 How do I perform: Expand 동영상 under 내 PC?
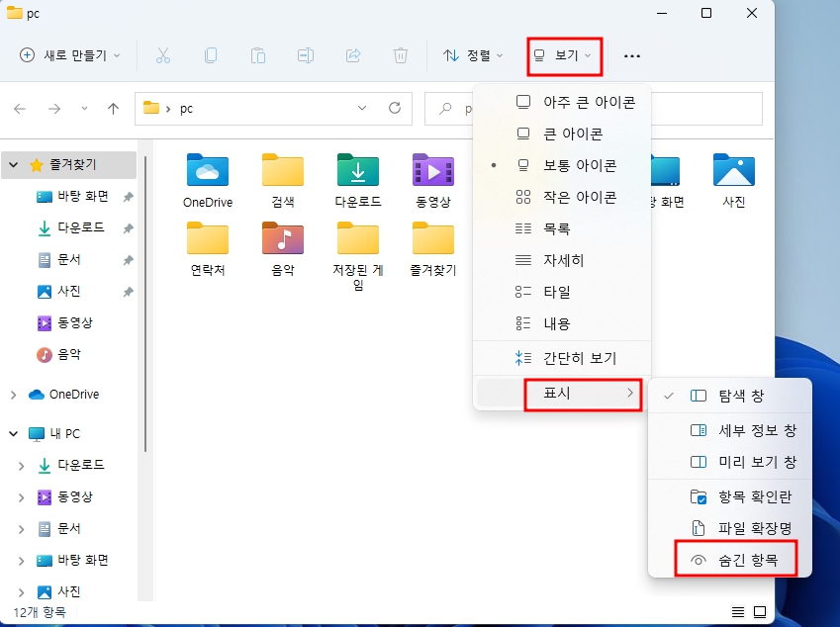click(22, 497)
